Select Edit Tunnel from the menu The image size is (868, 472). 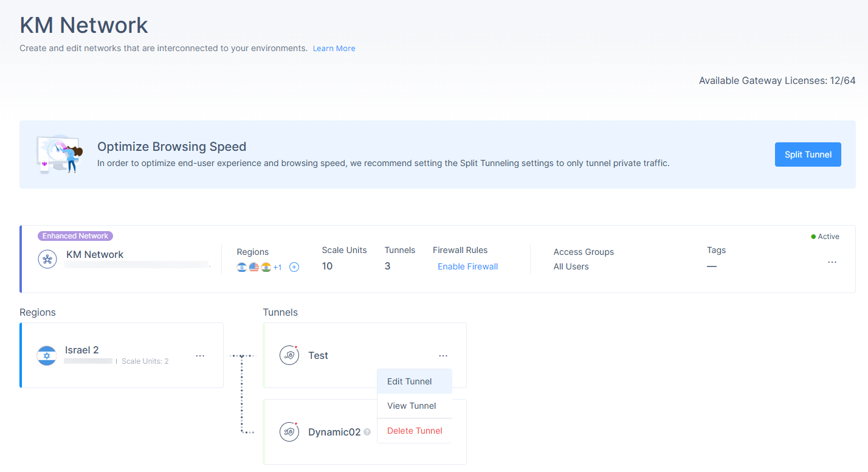[x=410, y=381]
